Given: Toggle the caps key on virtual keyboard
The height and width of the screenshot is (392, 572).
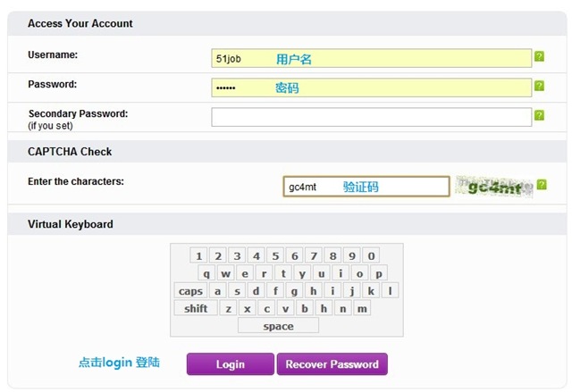Looking at the screenshot, I should click(x=190, y=291).
